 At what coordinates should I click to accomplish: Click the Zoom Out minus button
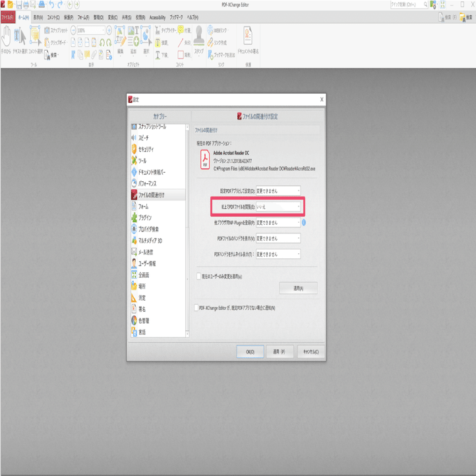(73, 30)
